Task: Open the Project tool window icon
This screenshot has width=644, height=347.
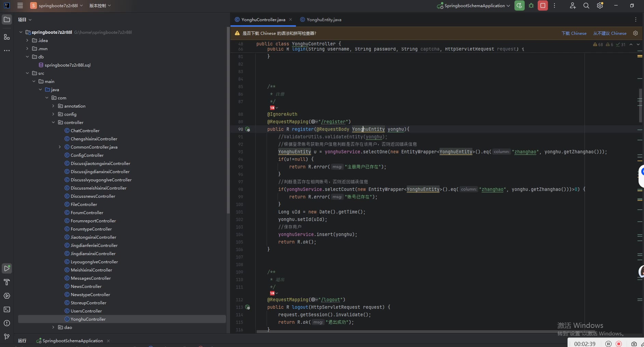Action: coord(7,20)
